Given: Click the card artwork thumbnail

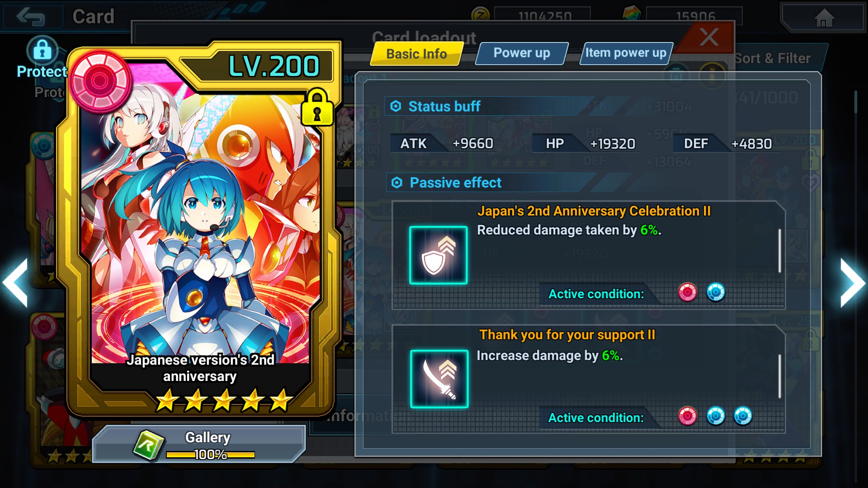Looking at the screenshot, I should 201,226.
